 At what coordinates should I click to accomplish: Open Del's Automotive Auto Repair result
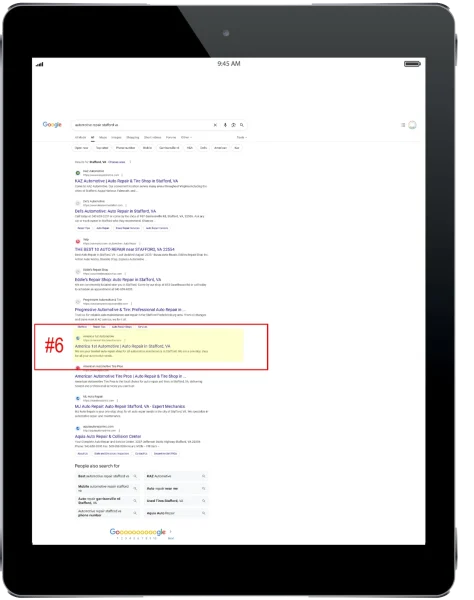[115, 211]
